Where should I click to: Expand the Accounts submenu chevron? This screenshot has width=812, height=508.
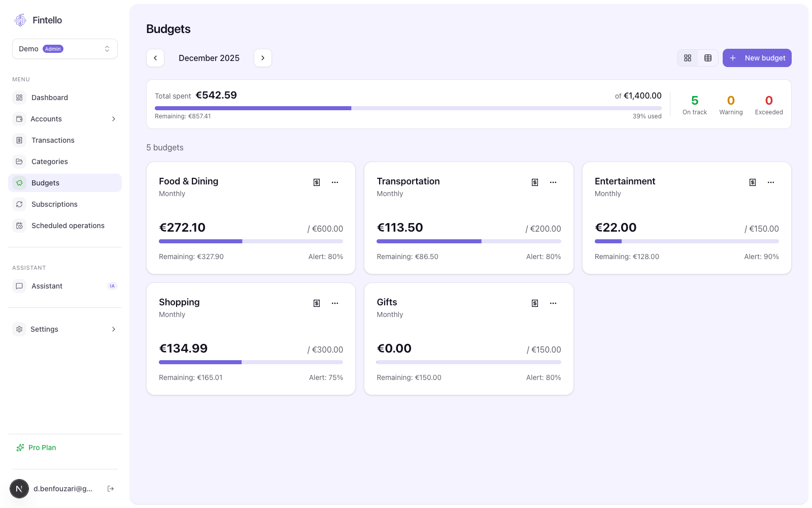pyautogui.click(x=114, y=119)
